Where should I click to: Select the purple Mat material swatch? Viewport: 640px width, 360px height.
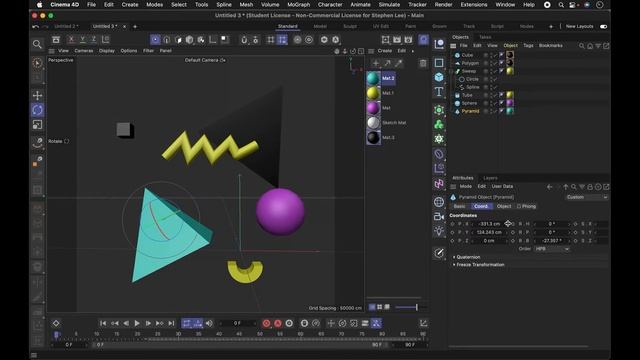373,108
